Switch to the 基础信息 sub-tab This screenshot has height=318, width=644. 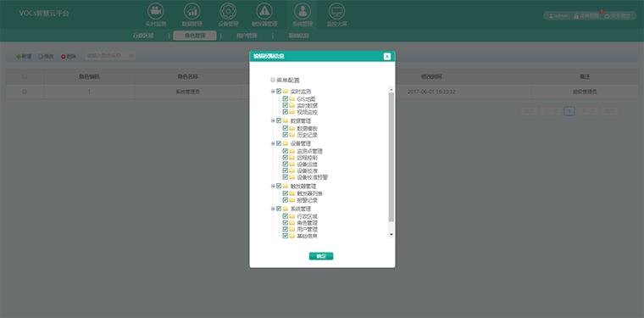pos(298,36)
